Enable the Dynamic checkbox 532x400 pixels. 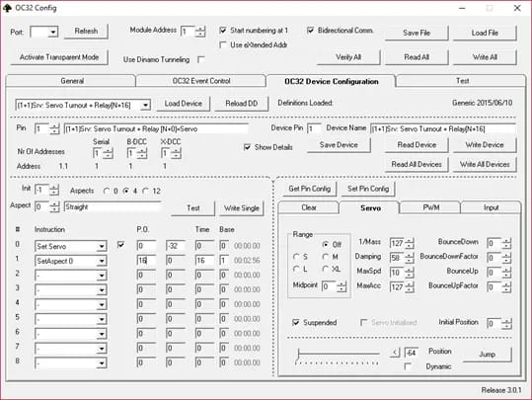[409, 366]
